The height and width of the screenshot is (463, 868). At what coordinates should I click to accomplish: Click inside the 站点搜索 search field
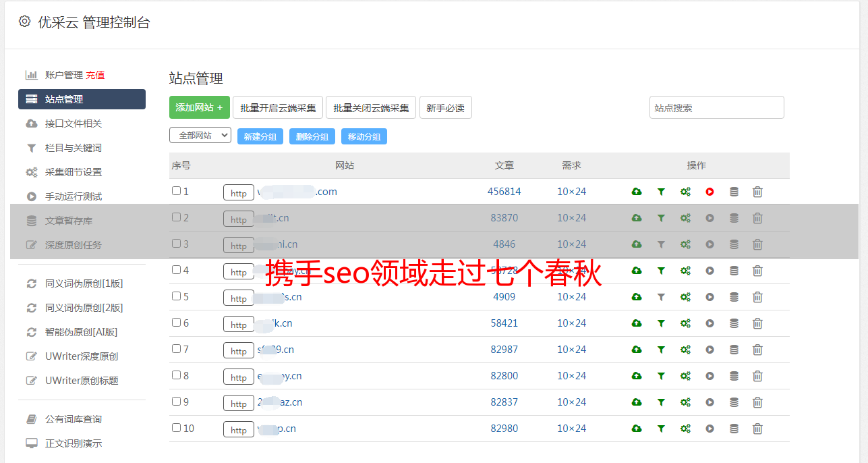[717, 107]
